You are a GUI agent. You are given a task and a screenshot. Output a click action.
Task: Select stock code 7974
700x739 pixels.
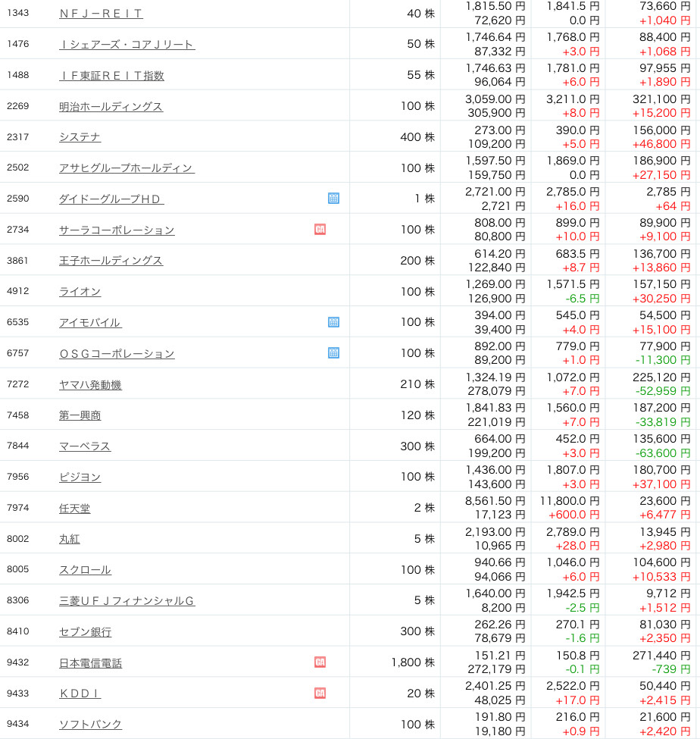(x=18, y=508)
